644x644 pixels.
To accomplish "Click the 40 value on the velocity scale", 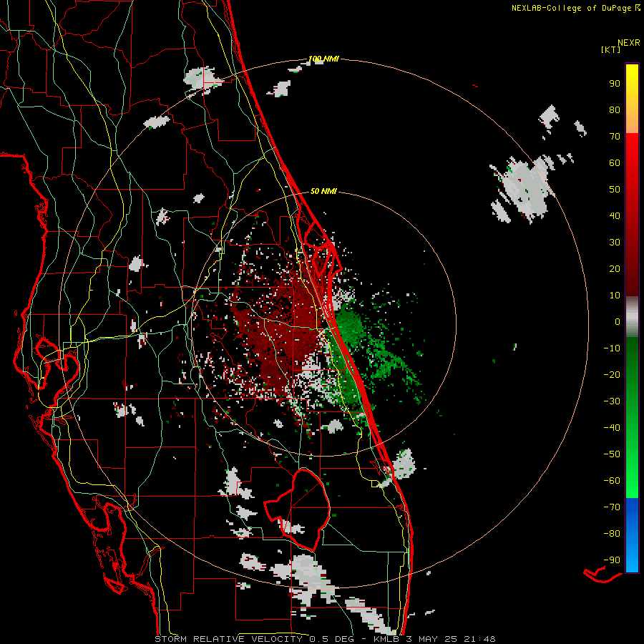I will [x=615, y=215].
